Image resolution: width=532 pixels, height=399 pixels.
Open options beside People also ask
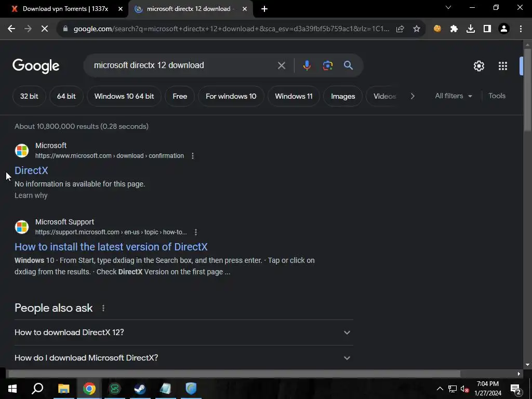103,308
